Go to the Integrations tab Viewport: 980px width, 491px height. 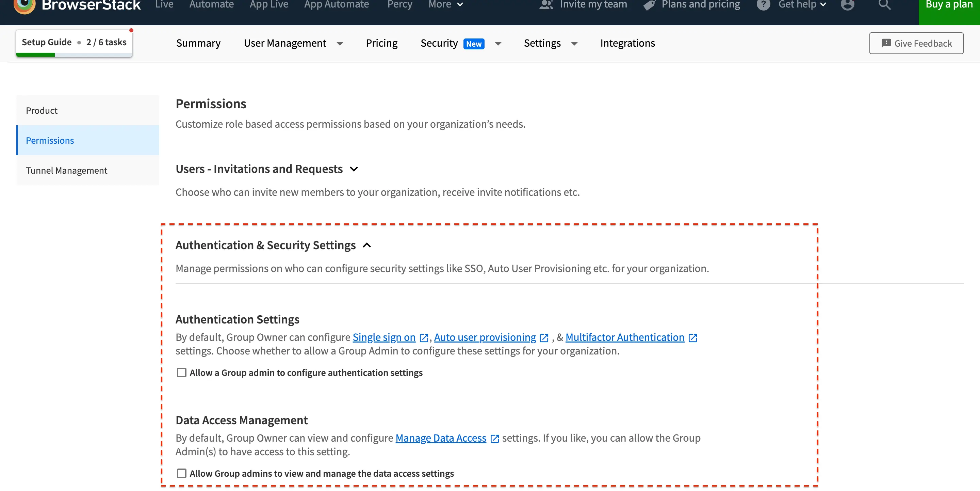627,43
